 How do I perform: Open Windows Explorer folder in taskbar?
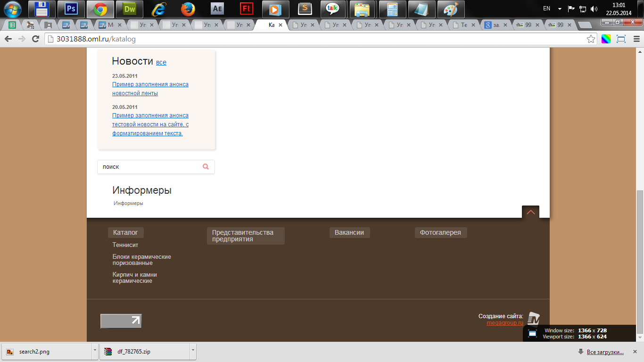(363, 9)
